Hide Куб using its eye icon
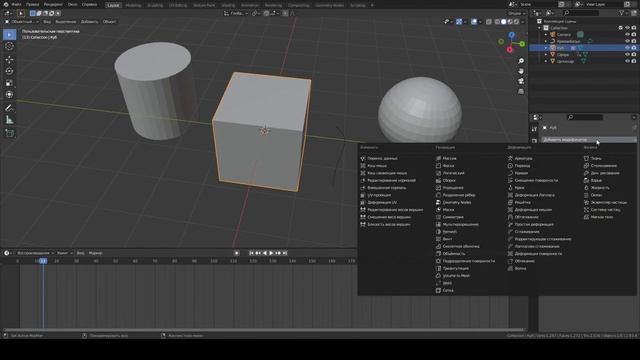640x360 pixels. tap(627, 48)
